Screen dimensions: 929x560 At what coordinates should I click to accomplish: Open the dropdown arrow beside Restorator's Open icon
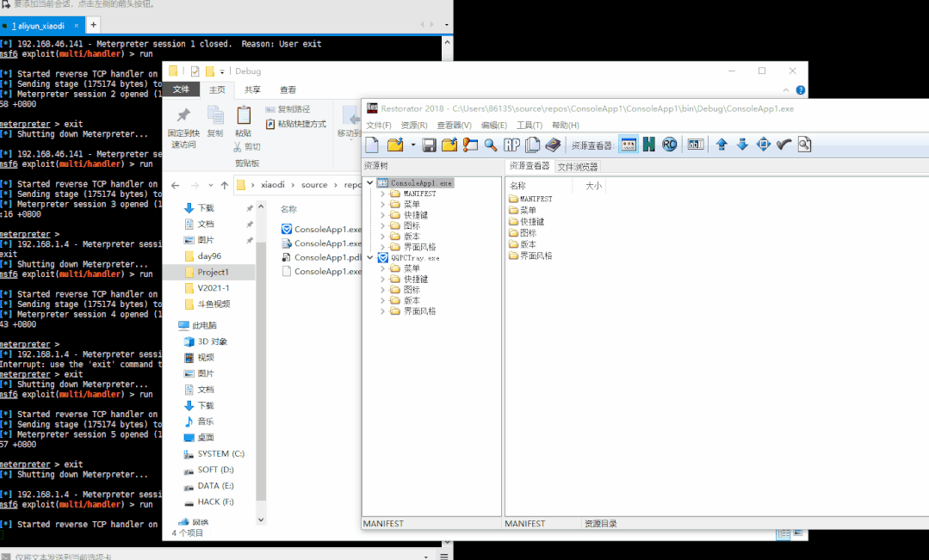(x=413, y=145)
